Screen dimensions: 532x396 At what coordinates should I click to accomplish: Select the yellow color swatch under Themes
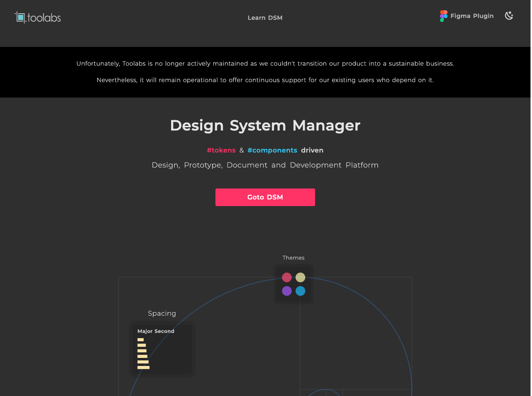click(300, 278)
